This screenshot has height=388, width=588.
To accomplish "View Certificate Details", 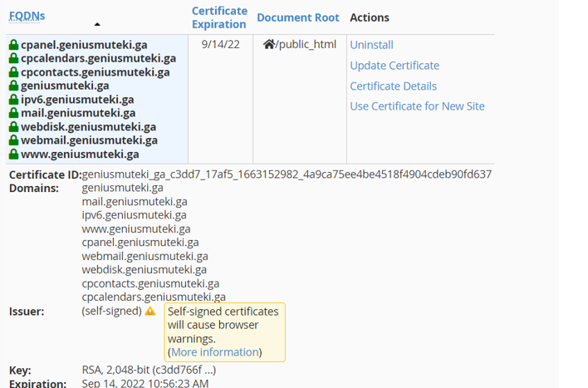I will 394,86.
